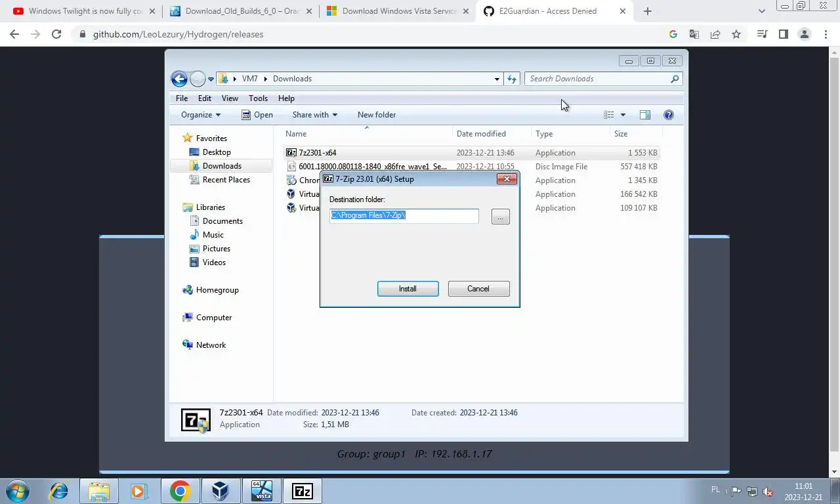840x504 pixels.
Task: Close the 7-Zip Setup dialog
Action: 507,178
